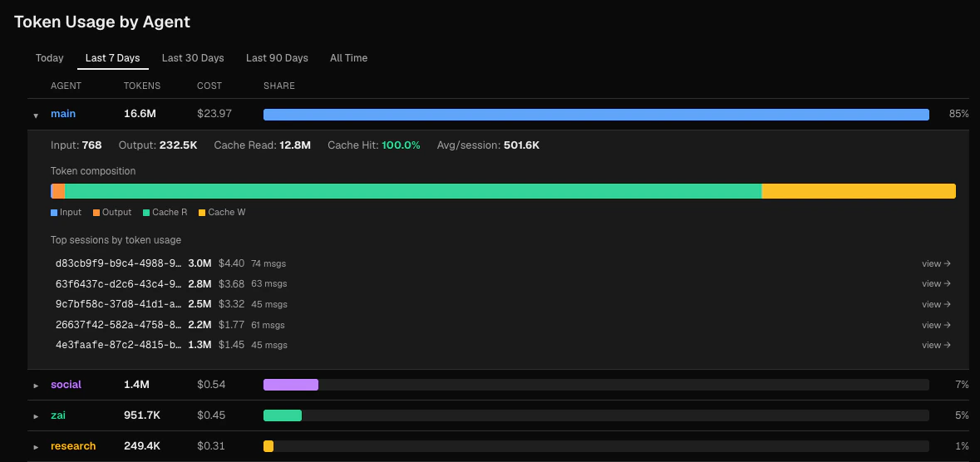
Task: View session 63f6437c-d2c6-43c4
Action: tap(936, 284)
